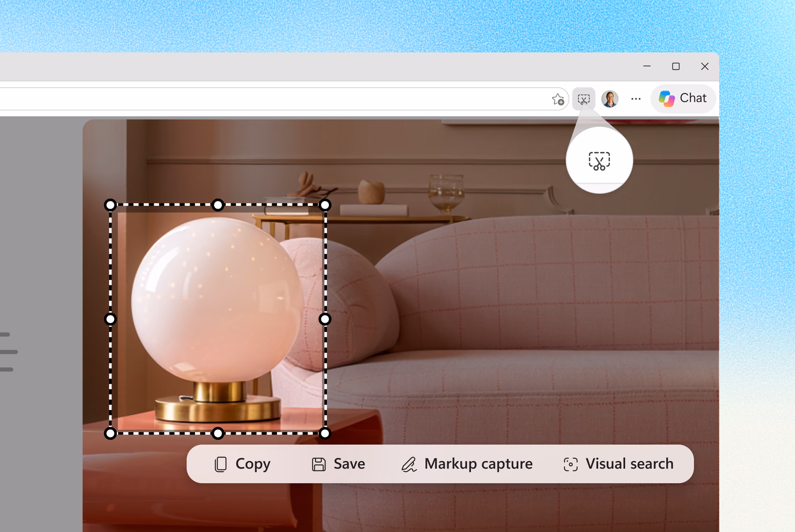Click the bottom-right selection corner handle
795x532 pixels.
325,433
